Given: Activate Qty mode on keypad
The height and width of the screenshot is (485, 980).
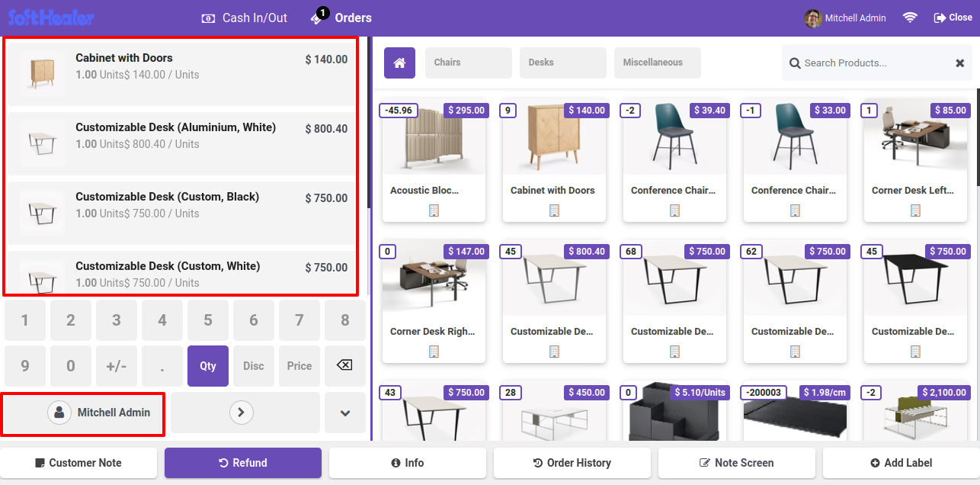Looking at the screenshot, I should coord(208,366).
